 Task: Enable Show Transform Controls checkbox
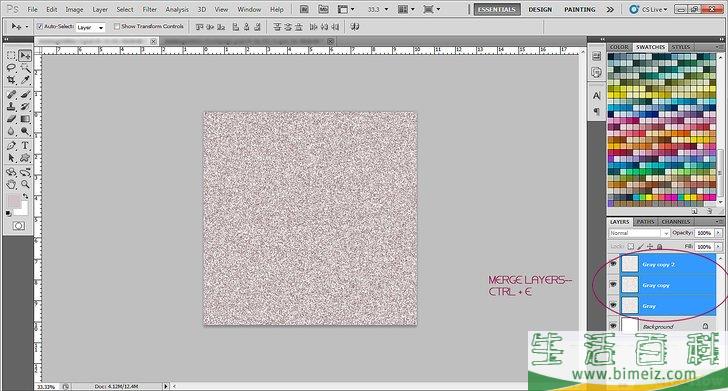point(117,26)
